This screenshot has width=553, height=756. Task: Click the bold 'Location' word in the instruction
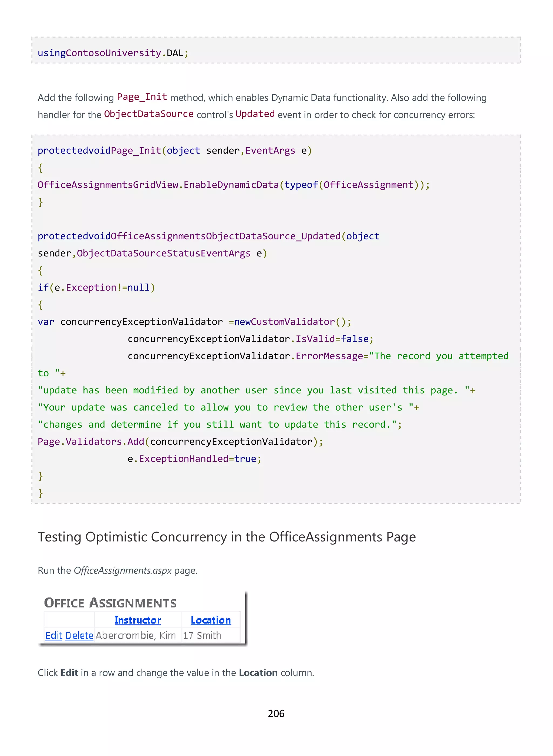[258, 672]
